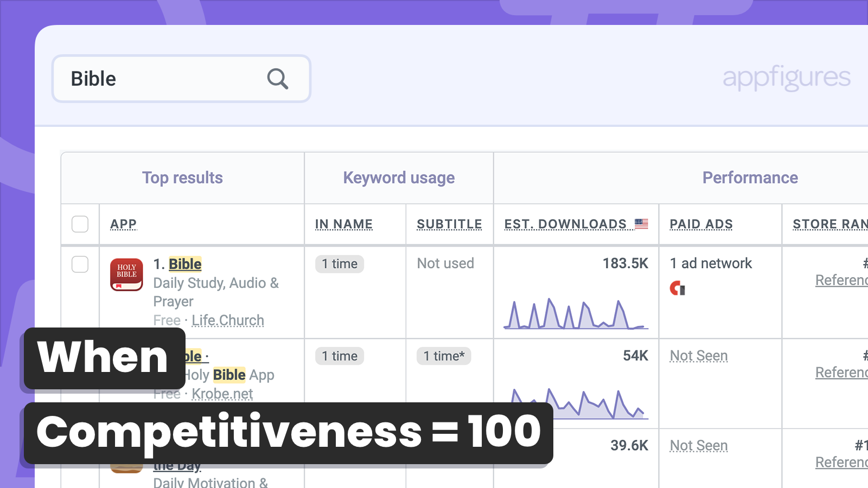This screenshot has height=488, width=868.
Task: Sort by the STORE RANK column header
Action: (830, 224)
